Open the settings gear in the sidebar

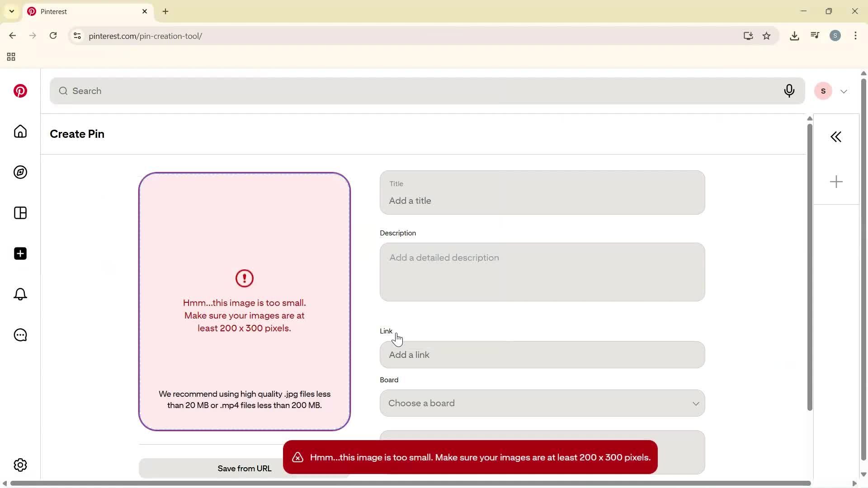click(x=20, y=465)
